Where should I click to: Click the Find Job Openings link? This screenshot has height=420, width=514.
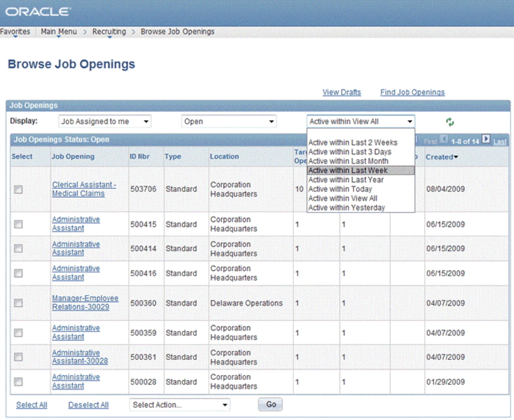pos(412,92)
